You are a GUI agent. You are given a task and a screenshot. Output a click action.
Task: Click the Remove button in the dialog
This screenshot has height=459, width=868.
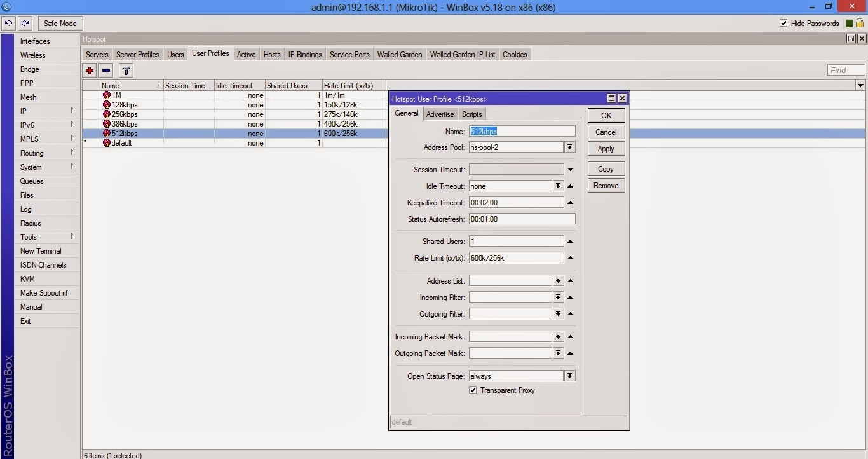tap(606, 186)
